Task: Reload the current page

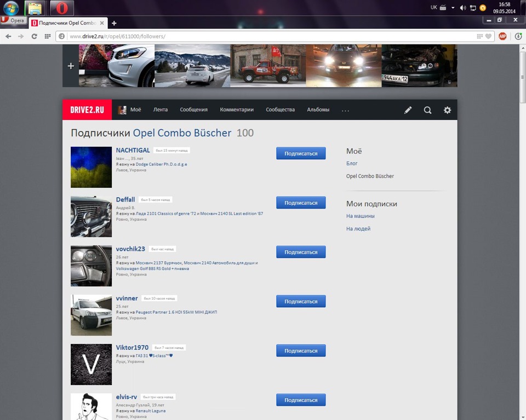Action: pyautogui.click(x=34, y=36)
